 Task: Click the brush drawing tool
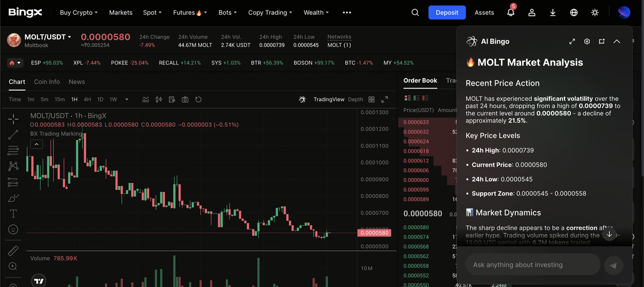click(13, 198)
